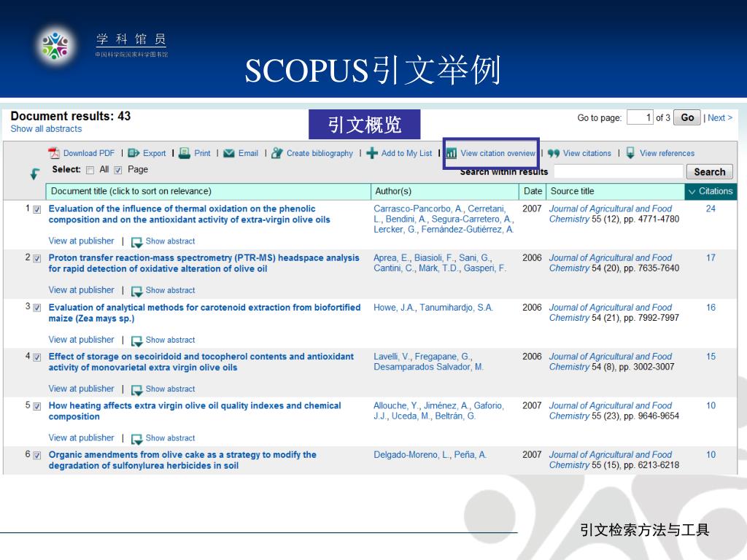Open View citation overview link

click(498, 153)
